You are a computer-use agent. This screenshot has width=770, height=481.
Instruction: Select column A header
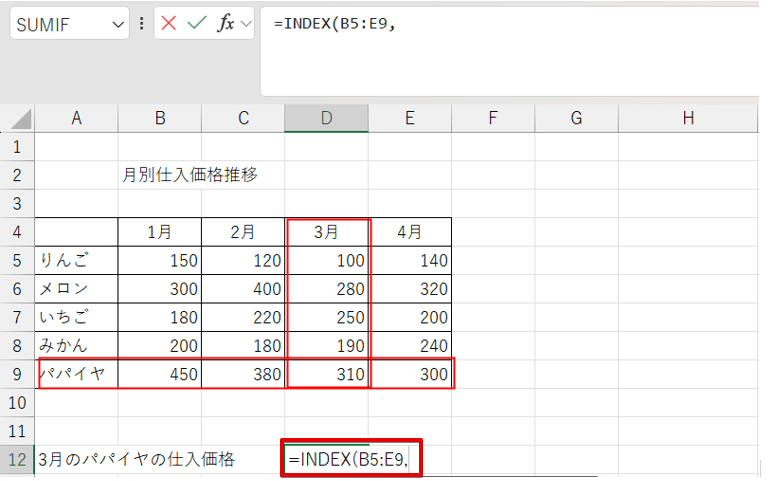[x=76, y=119]
